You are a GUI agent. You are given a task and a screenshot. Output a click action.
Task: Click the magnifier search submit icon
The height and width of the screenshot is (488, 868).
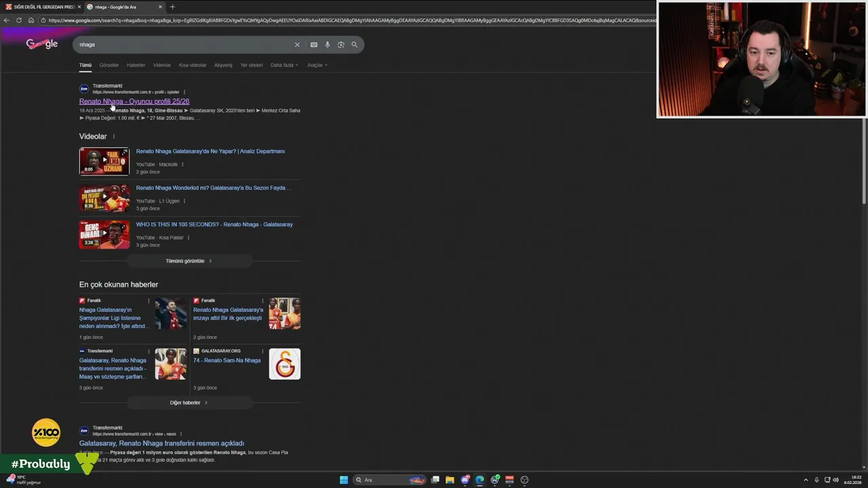(x=354, y=45)
